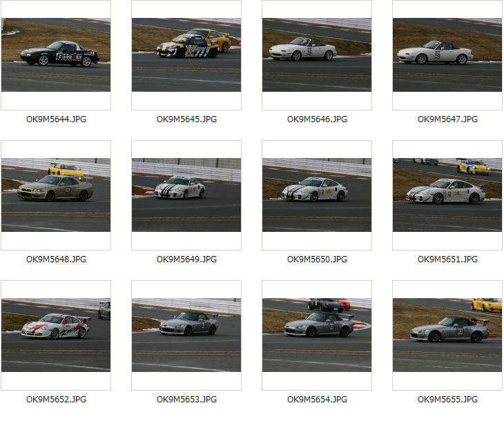
Task: Click the file name OK9M5645.JPG
Action: pyautogui.click(x=186, y=119)
